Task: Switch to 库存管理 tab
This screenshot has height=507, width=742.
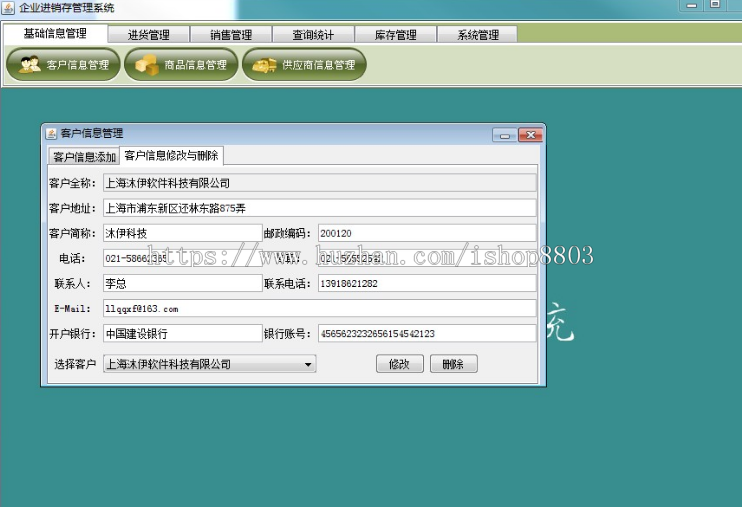Action: 396,35
